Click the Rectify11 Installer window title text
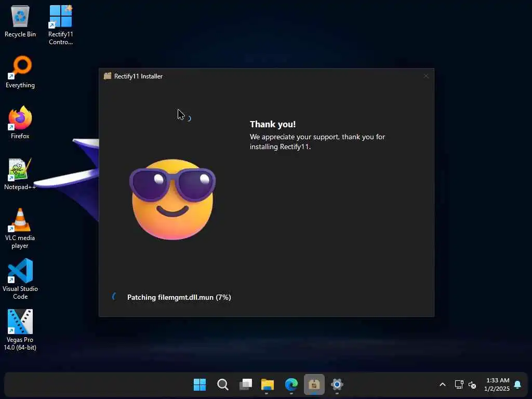532x399 pixels. (x=138, y=76)
